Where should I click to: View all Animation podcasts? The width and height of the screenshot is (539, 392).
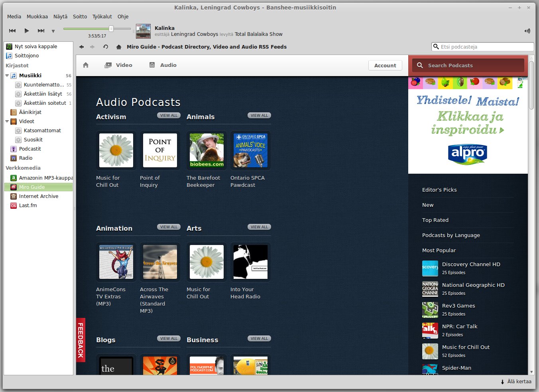[x=169, y=227]
